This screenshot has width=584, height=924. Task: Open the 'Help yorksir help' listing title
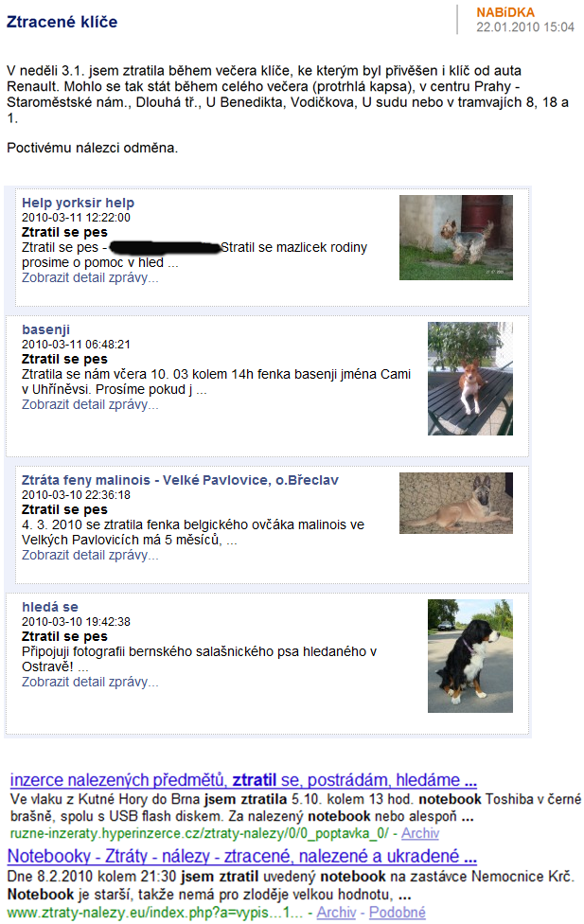click(x=78, y=203)
